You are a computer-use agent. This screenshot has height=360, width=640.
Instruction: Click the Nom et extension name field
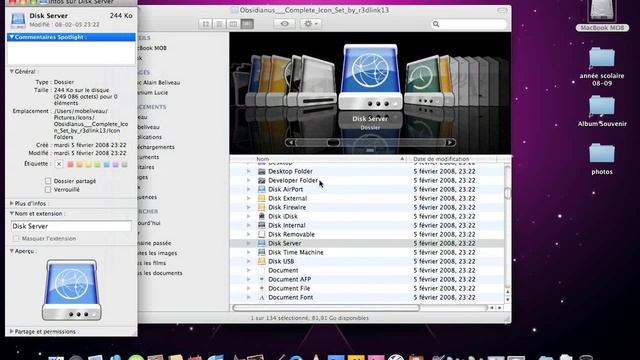71,226
